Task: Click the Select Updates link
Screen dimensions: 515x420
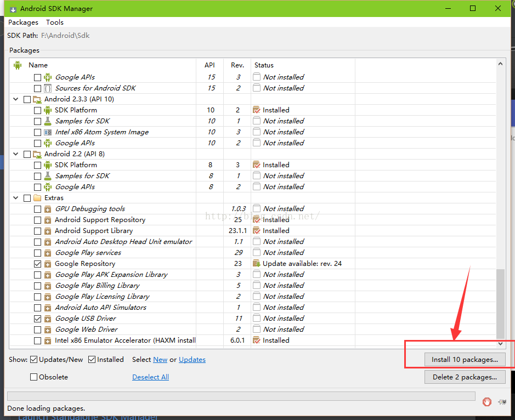Action: click(192, 360)
